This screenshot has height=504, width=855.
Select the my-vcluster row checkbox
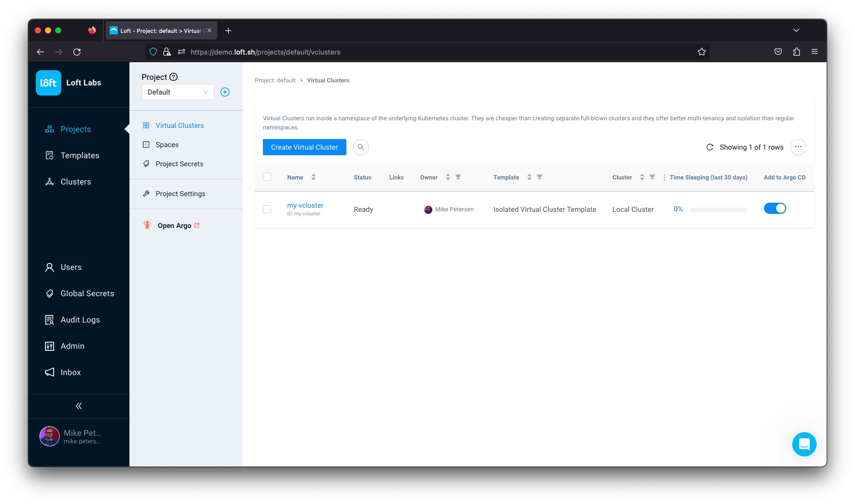[267, 209]
